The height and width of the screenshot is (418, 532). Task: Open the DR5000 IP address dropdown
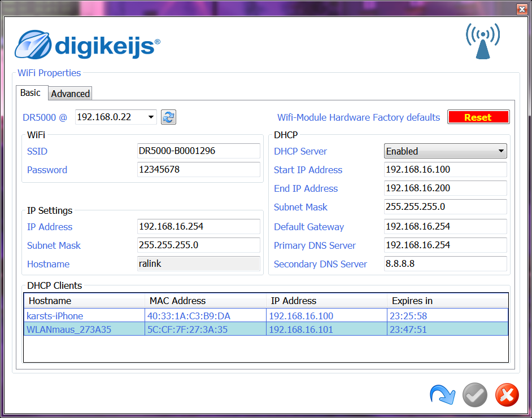click(x=151, y=117)
